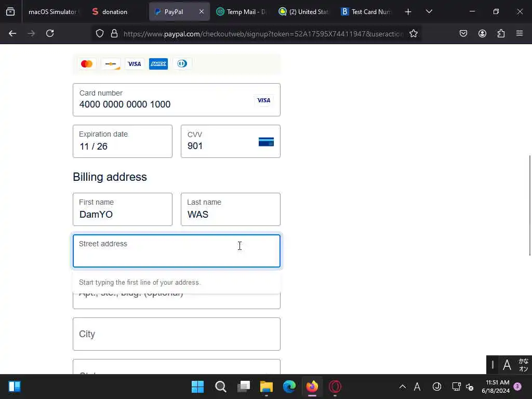Launch Microsoft Edge from the taskbar
532x399 pixels.
click(289, 387)
